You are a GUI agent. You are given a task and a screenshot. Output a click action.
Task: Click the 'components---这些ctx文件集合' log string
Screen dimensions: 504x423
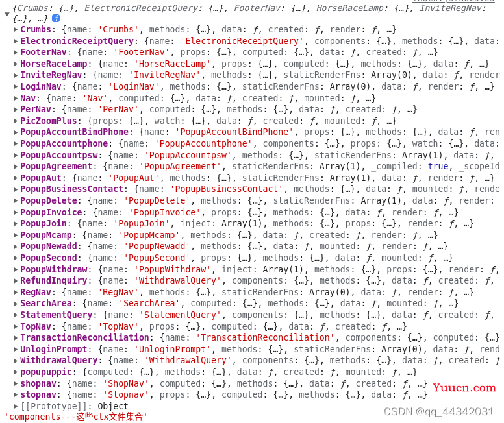pos(76,417)
